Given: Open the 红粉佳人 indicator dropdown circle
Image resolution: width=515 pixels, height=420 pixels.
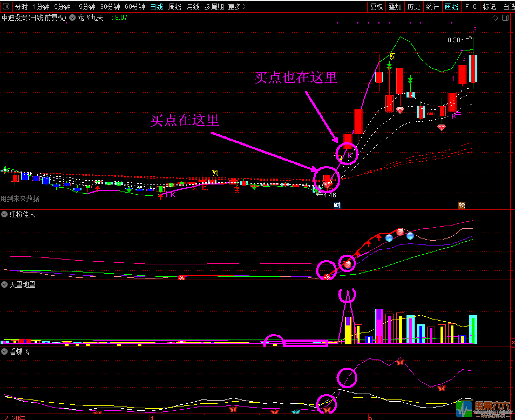Looking at the screenshot, I should [4, 214].
